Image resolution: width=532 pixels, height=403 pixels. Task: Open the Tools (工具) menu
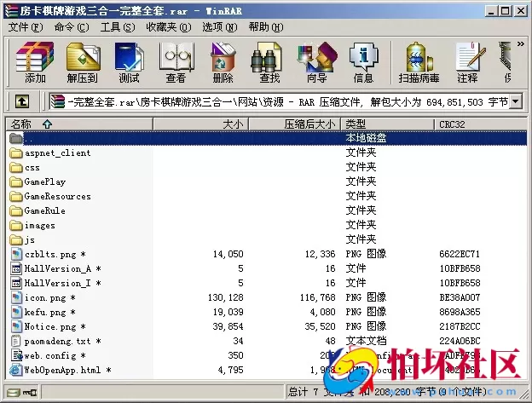coord(118,27)
